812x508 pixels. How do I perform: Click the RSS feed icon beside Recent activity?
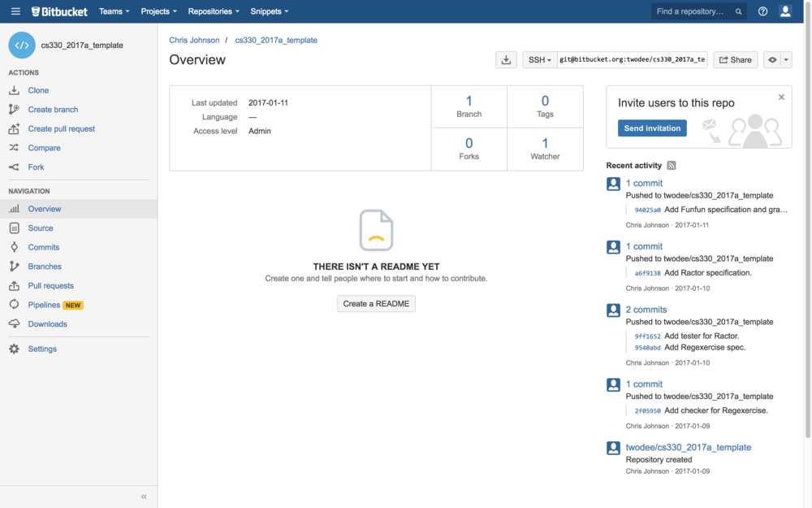pos(672,166)
